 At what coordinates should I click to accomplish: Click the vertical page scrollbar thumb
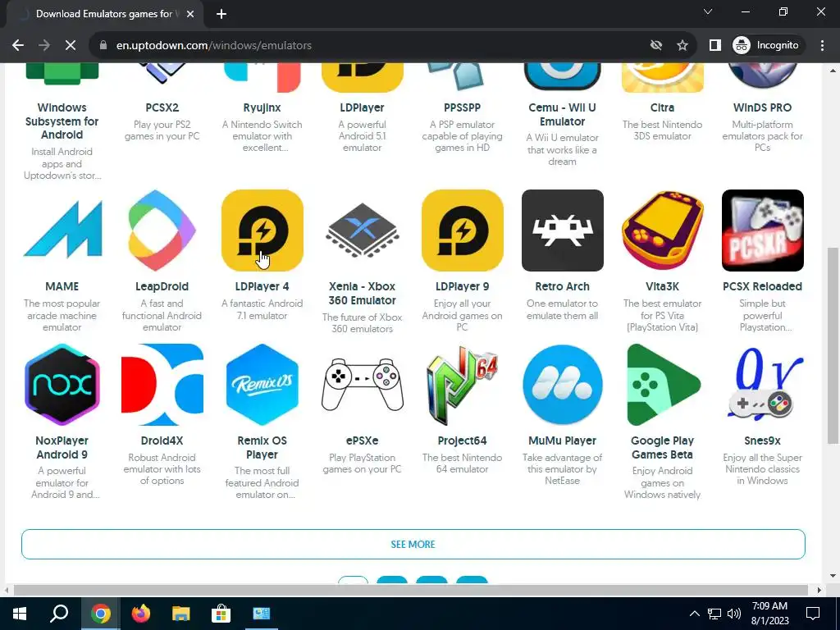[x=833, y=345]
